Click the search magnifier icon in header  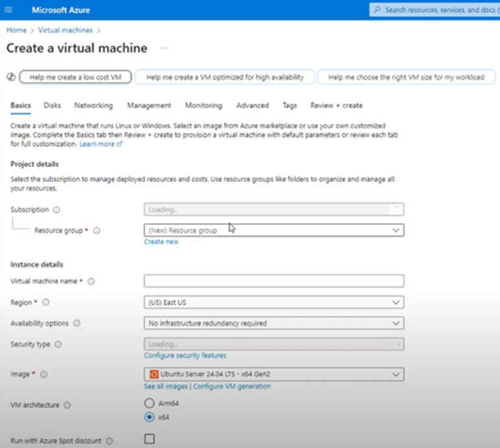[377, 10]
